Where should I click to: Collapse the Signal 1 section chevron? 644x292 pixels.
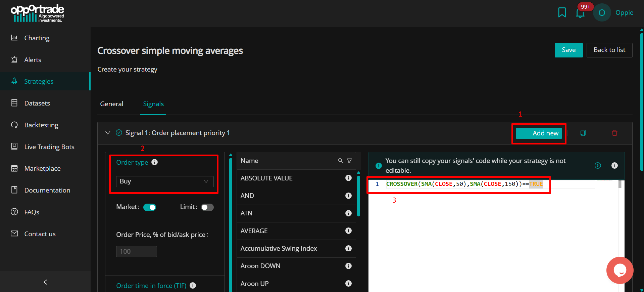[108, 133]
